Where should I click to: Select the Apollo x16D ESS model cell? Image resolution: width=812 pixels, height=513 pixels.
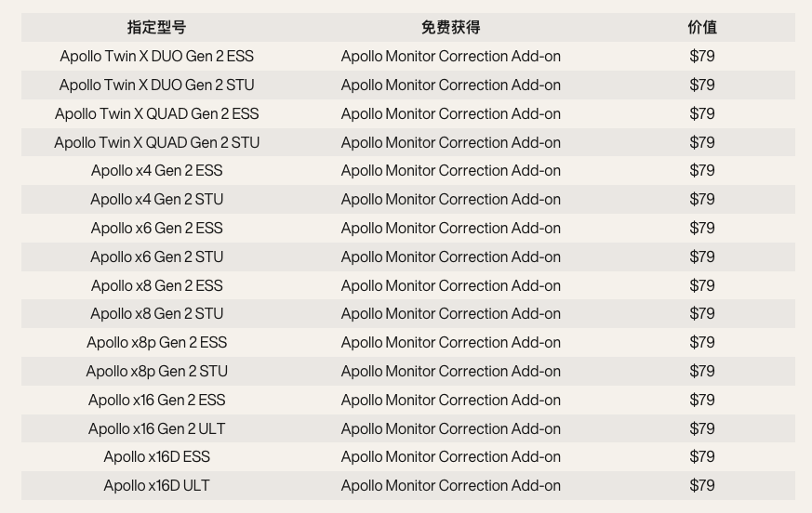(156, 456)
